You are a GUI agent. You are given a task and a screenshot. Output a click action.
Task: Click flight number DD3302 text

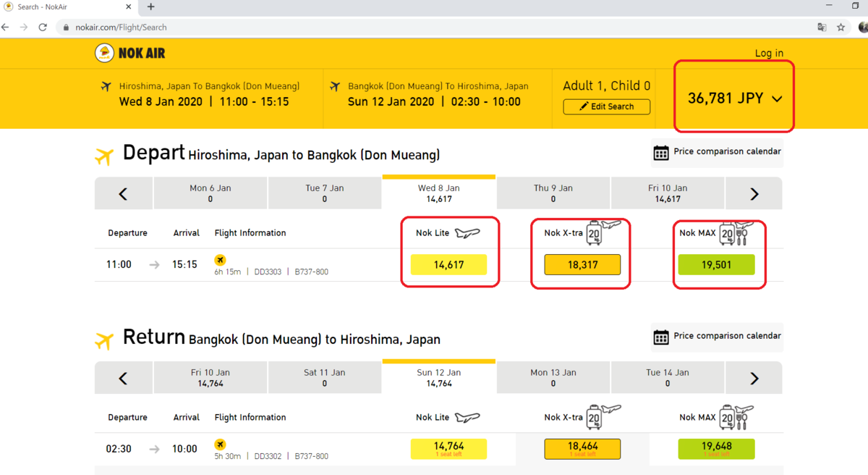pyautogui.click(x=267, y=456)
